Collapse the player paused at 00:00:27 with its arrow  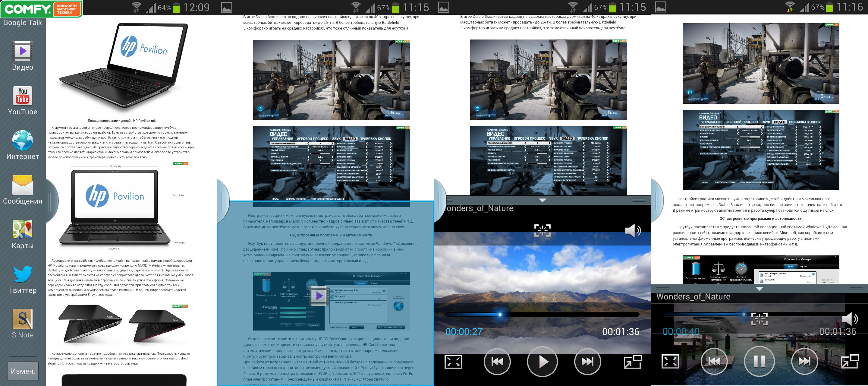click(542, 200)
